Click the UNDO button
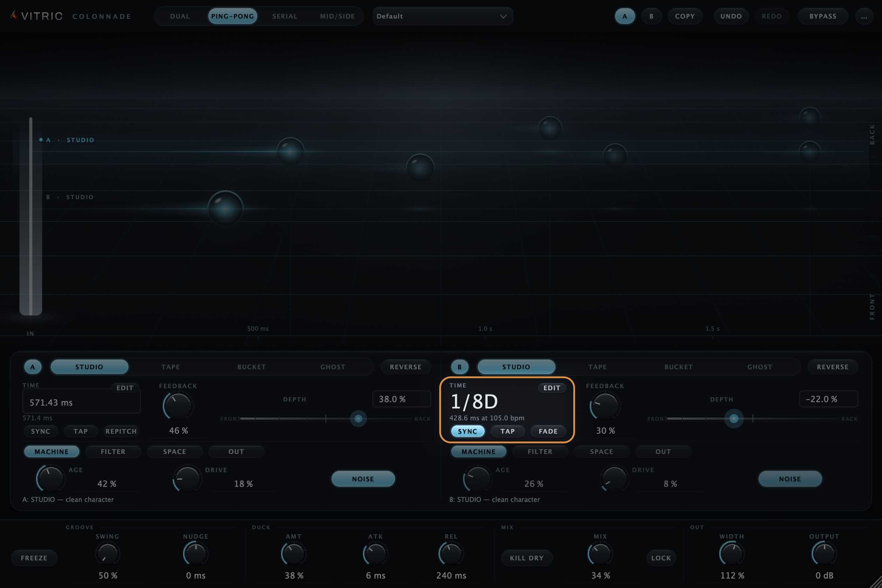This screenshot has width=882, height=588. tap(731, 16)
